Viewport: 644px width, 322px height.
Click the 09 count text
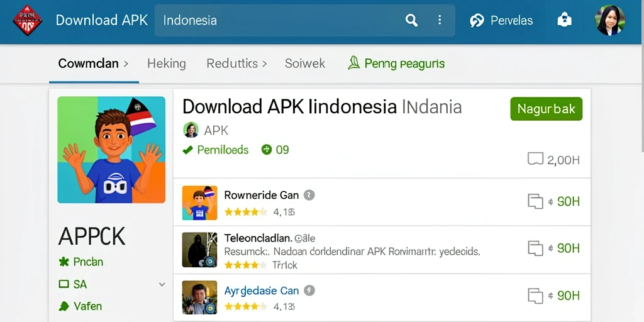point(282,150)
